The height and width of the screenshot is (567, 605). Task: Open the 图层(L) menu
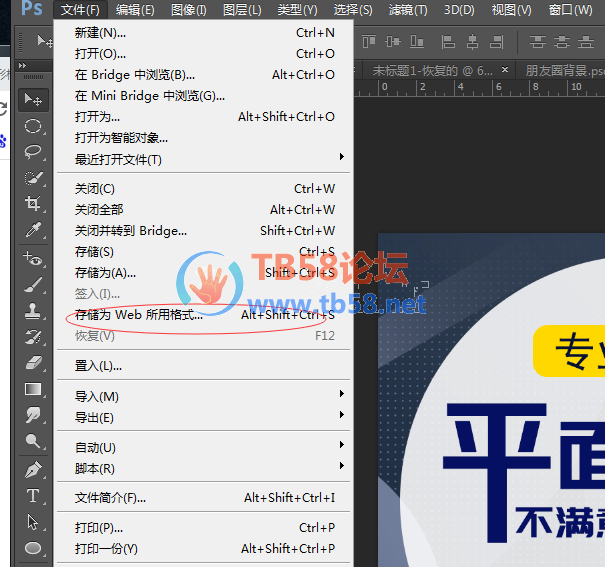[242, 9]
